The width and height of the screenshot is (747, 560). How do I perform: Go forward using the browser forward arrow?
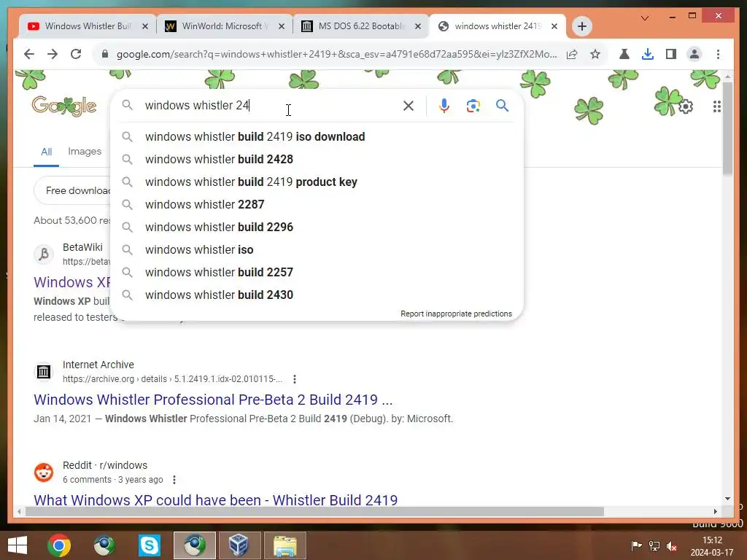[53, 54]
